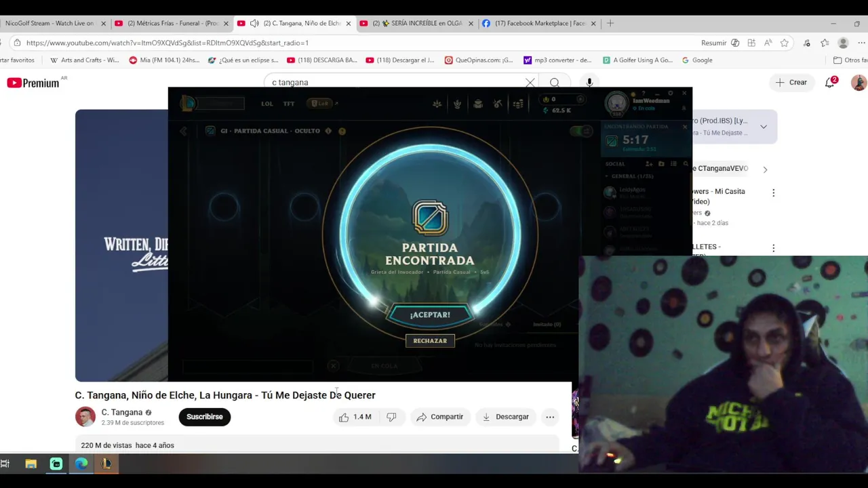868x488 pixels.
Task: Open the LOL tab in League client
Action: click(x=267, y=104)
